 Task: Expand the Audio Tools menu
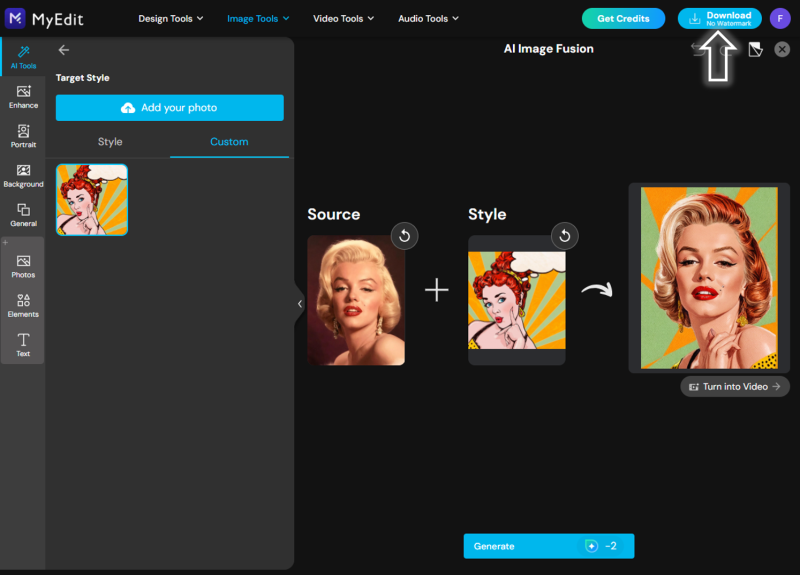[429, 19]
